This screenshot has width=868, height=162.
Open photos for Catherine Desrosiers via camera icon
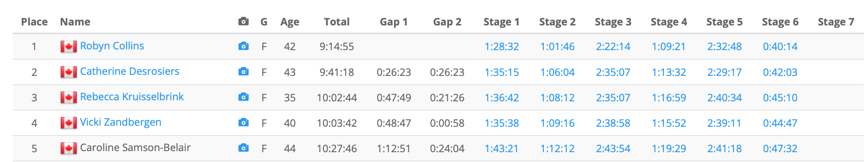243,72
